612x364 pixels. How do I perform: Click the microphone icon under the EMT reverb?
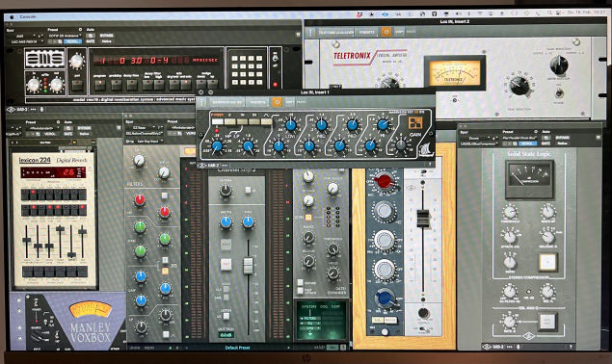tap(41, 110)
